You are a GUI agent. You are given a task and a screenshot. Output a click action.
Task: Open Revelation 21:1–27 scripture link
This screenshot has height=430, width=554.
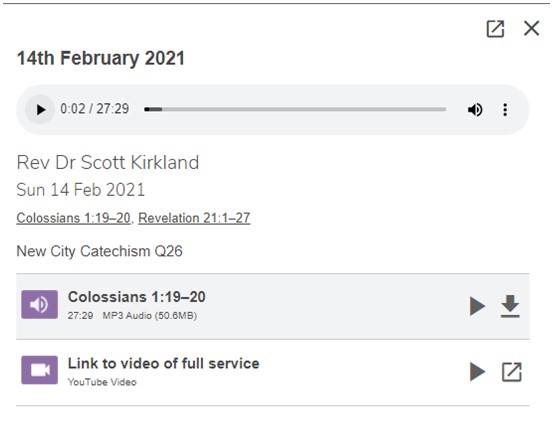point(194,218)
